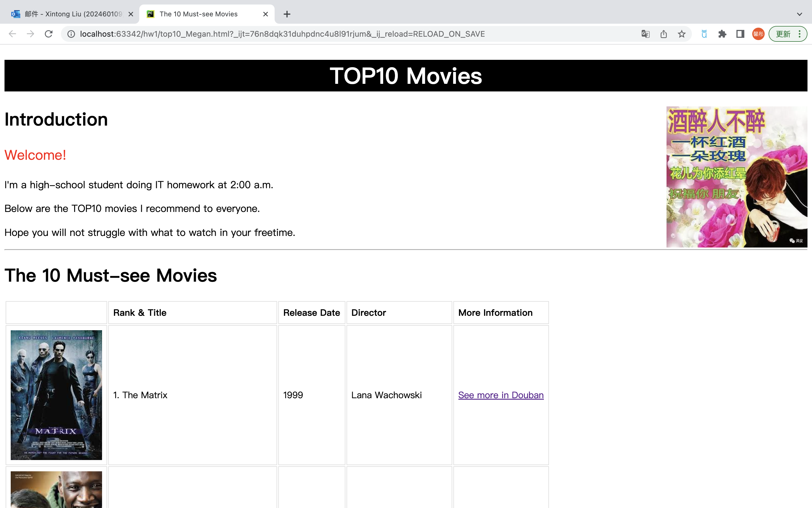Click the More Information column header
812x508 pixels.
click(501, 313)
